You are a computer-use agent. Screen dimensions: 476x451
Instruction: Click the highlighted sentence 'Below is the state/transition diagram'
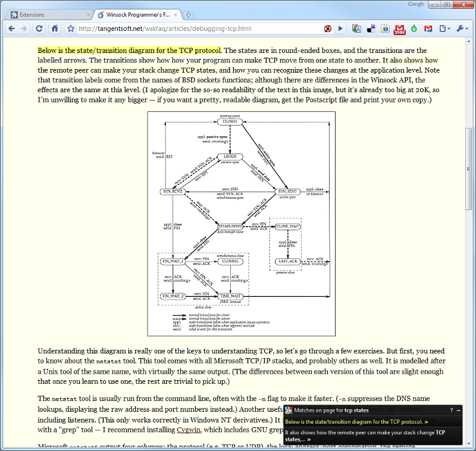pyautogui.click(x=130, y=51)
